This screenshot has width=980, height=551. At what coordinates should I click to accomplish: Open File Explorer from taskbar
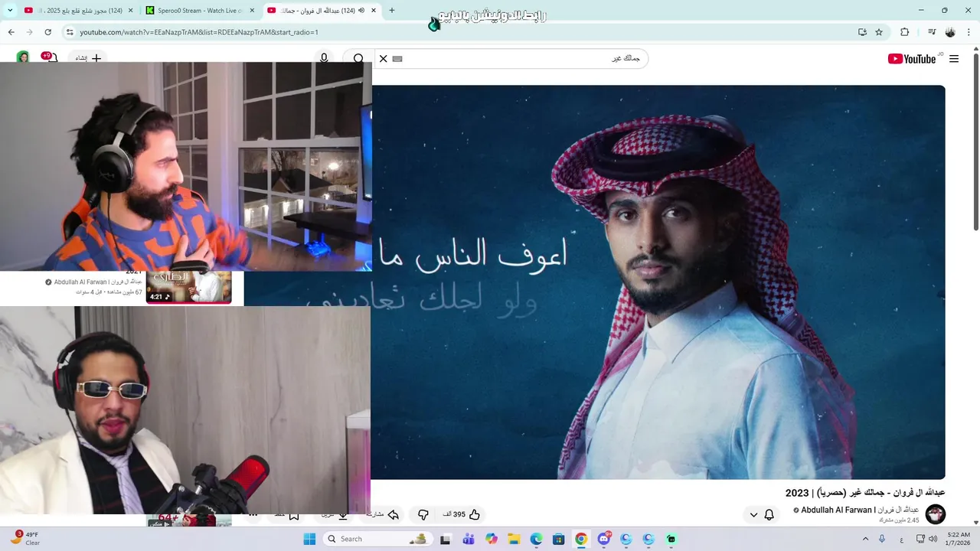[514, 539]
